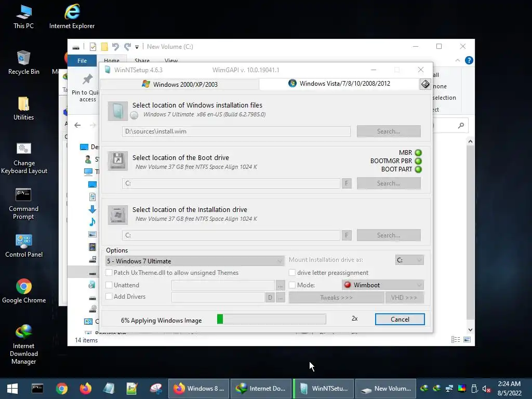Switch Explorer to details view icon

(456, 340)
